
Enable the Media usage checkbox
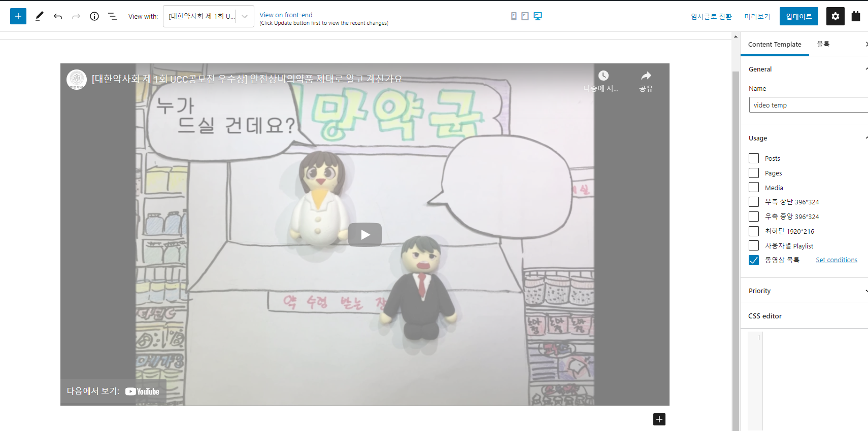click(x=754, y=188)
